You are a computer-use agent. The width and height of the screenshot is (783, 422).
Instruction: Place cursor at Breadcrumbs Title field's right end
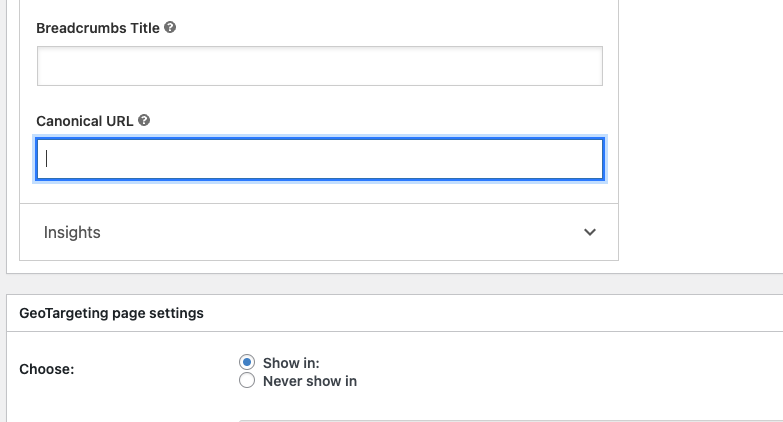[x=590, y=66]
